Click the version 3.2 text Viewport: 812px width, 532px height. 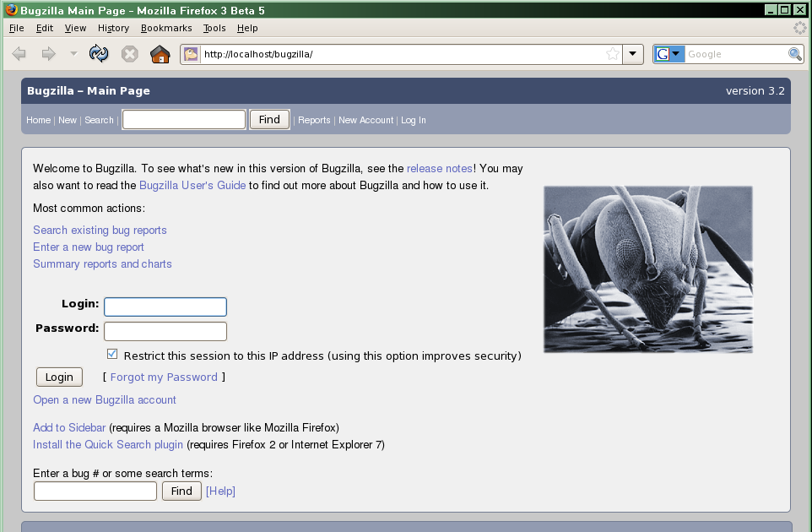click(x=755, y=91)
